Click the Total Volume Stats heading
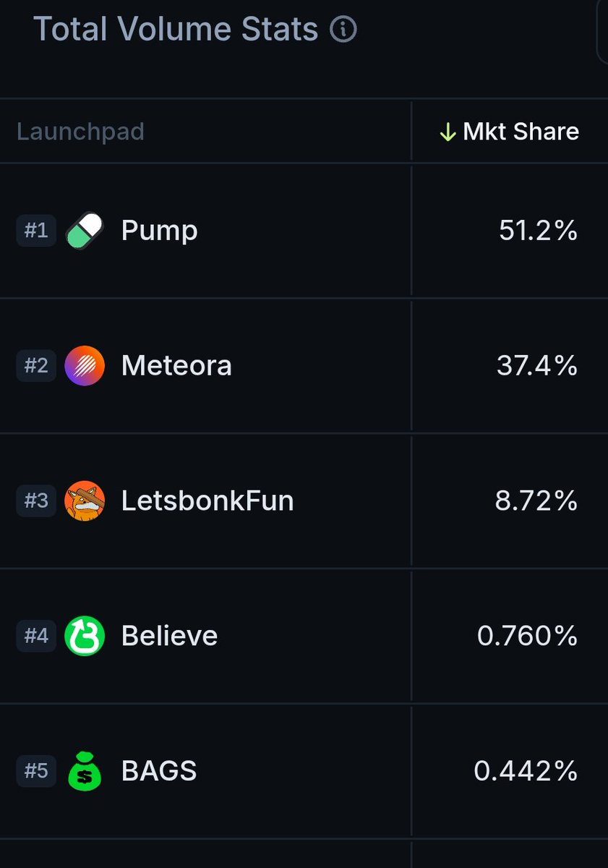Image resolution: width=608 pixels, height=868 pixels. [x=176, y=30]
